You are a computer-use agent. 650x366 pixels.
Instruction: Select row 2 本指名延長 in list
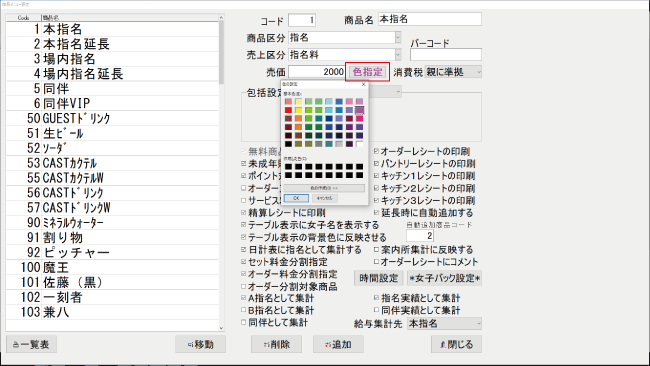(112, 44)
